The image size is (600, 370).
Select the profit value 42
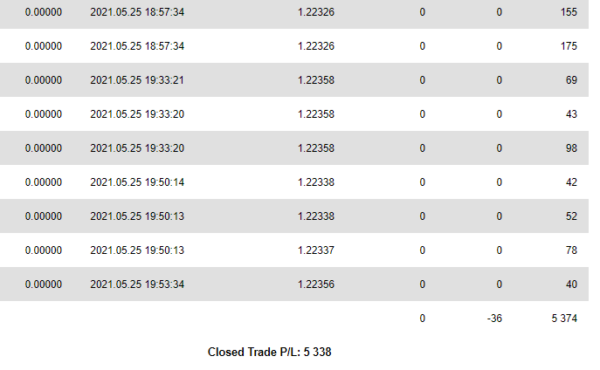click(571, 182)
